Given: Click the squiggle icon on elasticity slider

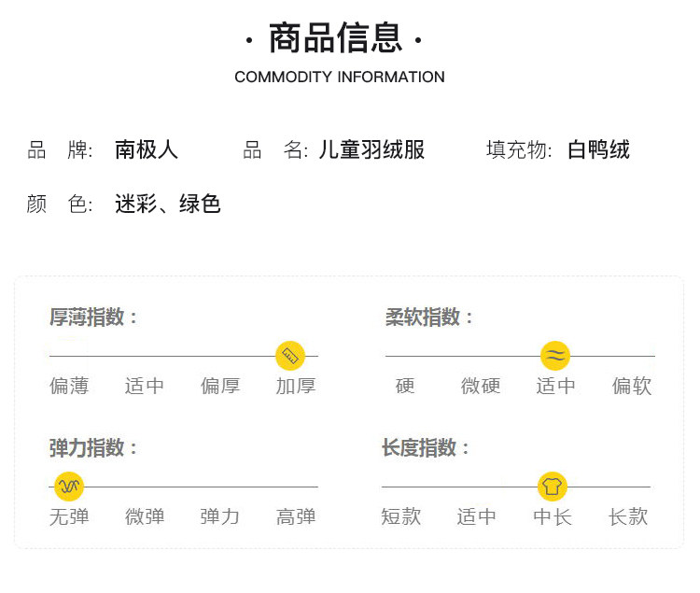Looking at the screenshot, I should 69,487.
